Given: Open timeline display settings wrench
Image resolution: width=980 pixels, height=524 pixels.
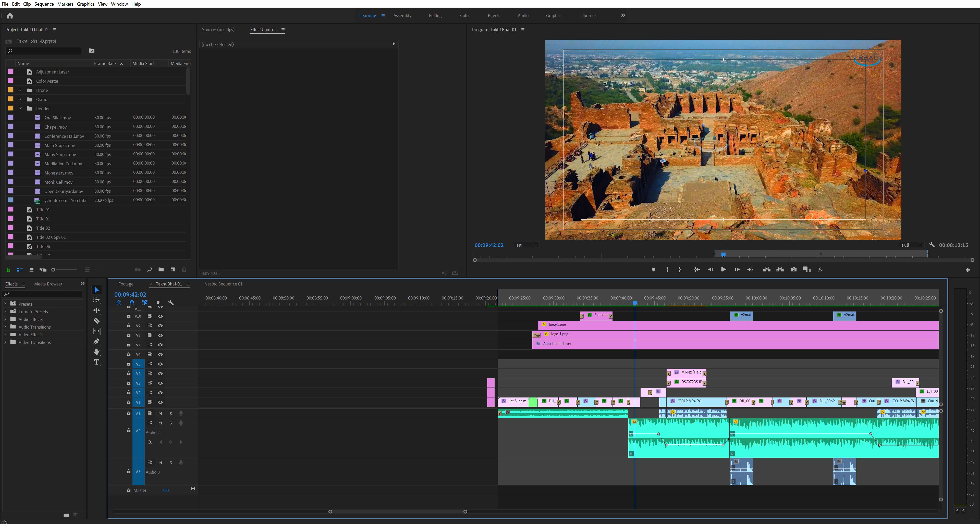Looking at the screenshot, I should tap(171, 303).
